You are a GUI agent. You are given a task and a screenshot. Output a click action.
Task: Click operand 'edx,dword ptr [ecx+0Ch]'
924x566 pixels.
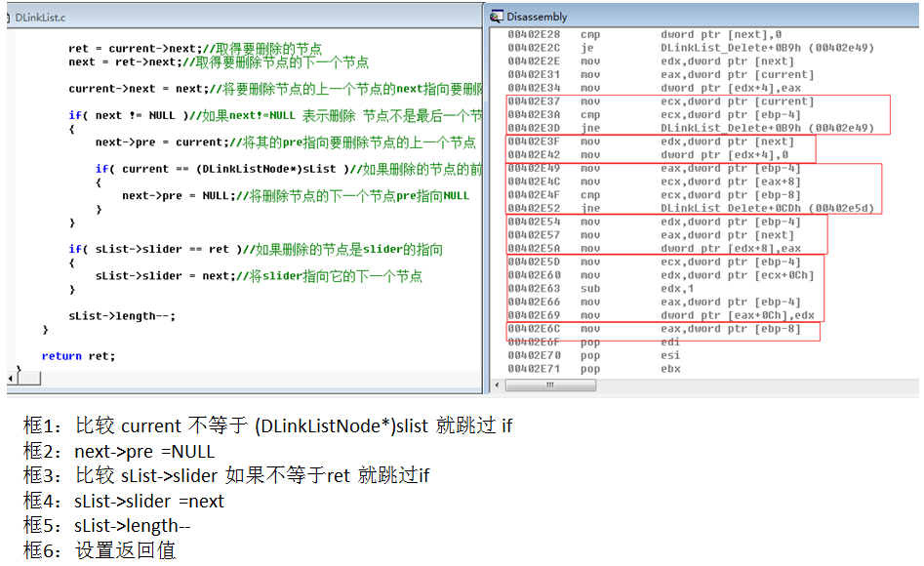point(738,275)
